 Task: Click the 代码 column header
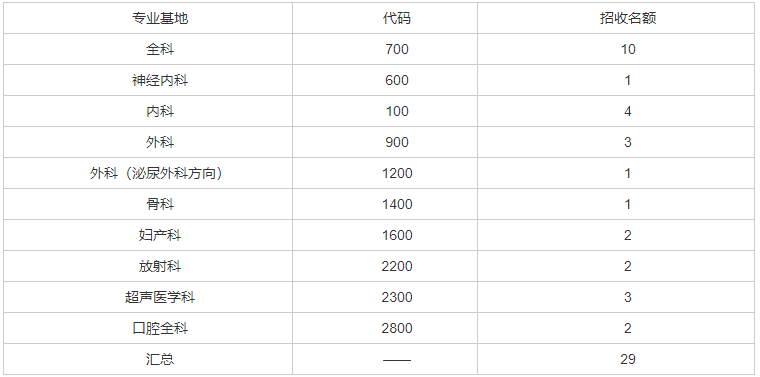(396, 18)
